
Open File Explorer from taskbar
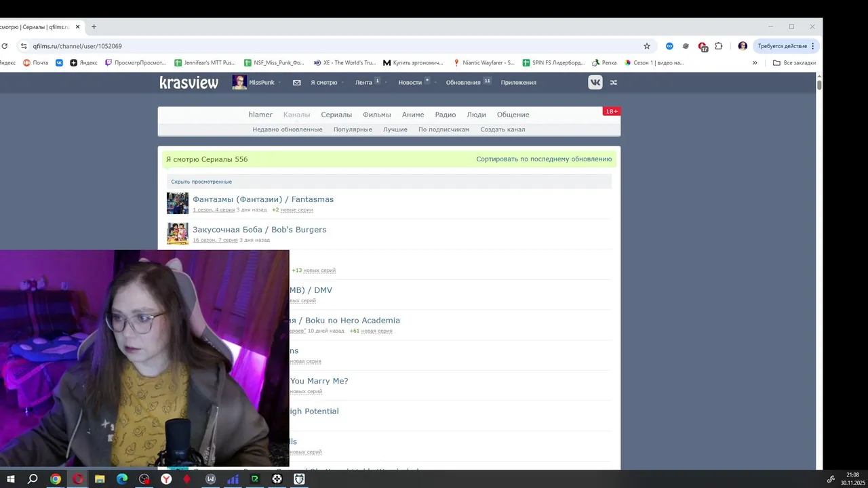[100, 479]
